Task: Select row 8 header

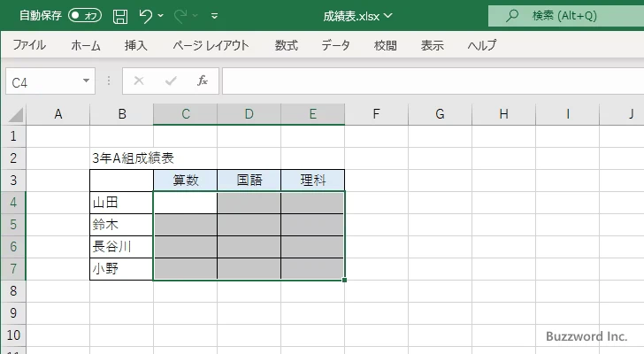Action: click(x=13, y=291)
